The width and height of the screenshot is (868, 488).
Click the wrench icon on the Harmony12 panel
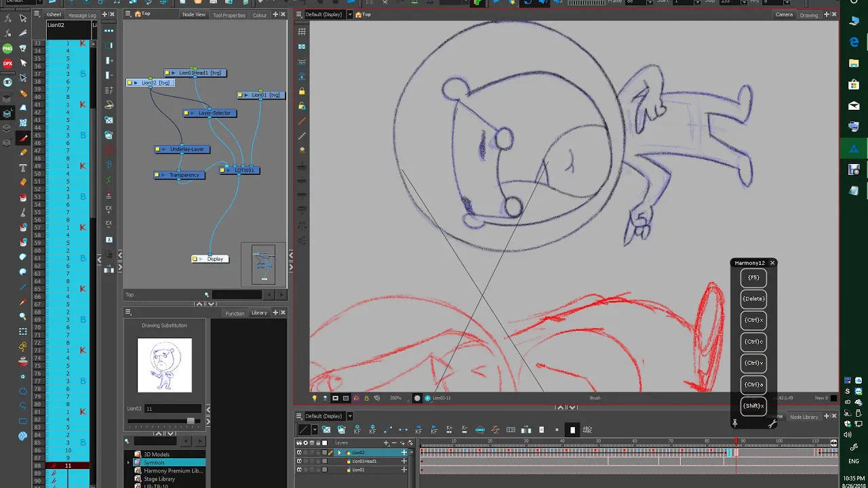(772, 424)
